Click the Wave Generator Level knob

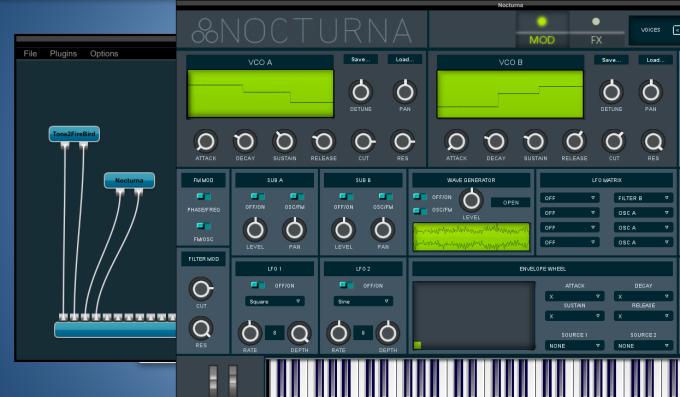[x=471, y=200]
